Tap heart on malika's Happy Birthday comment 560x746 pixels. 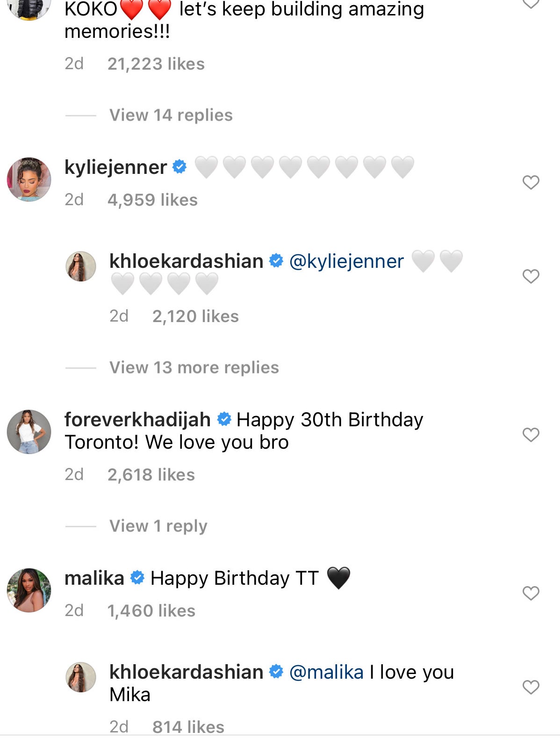pyautogui.click(x=531, y=593)
